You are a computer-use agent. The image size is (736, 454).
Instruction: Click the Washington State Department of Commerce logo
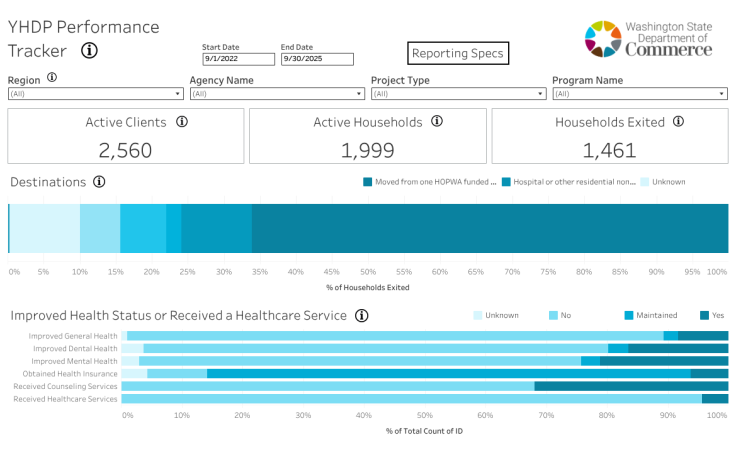pos(648,40)
